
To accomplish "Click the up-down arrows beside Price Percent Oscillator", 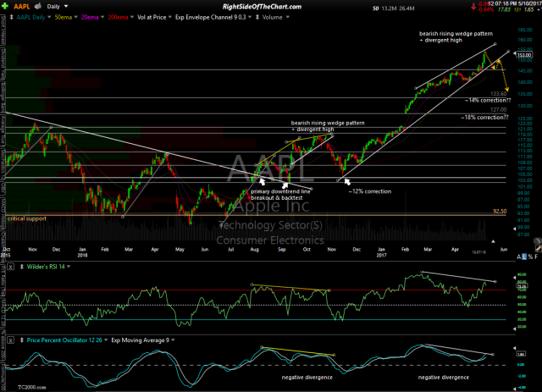I will (22, 340).
